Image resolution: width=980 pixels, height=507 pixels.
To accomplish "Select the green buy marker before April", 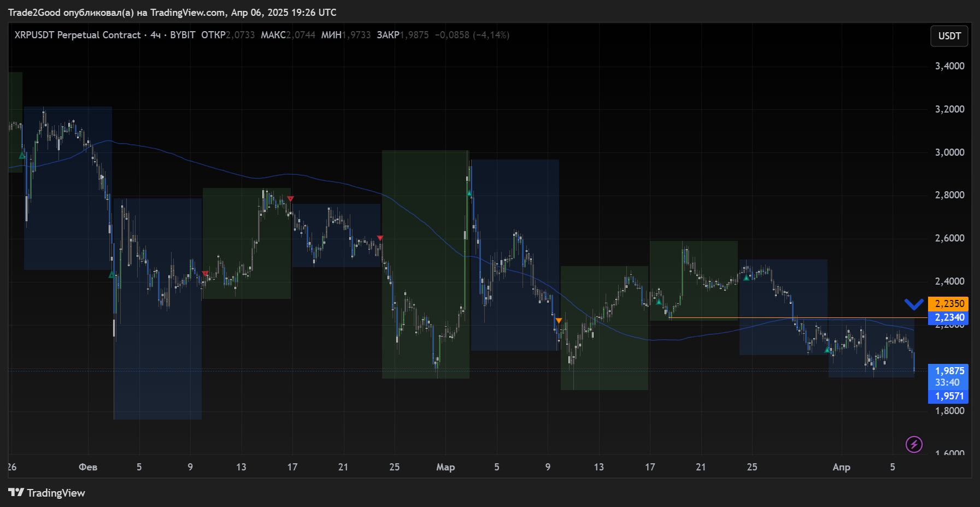I will coord(827,350).
